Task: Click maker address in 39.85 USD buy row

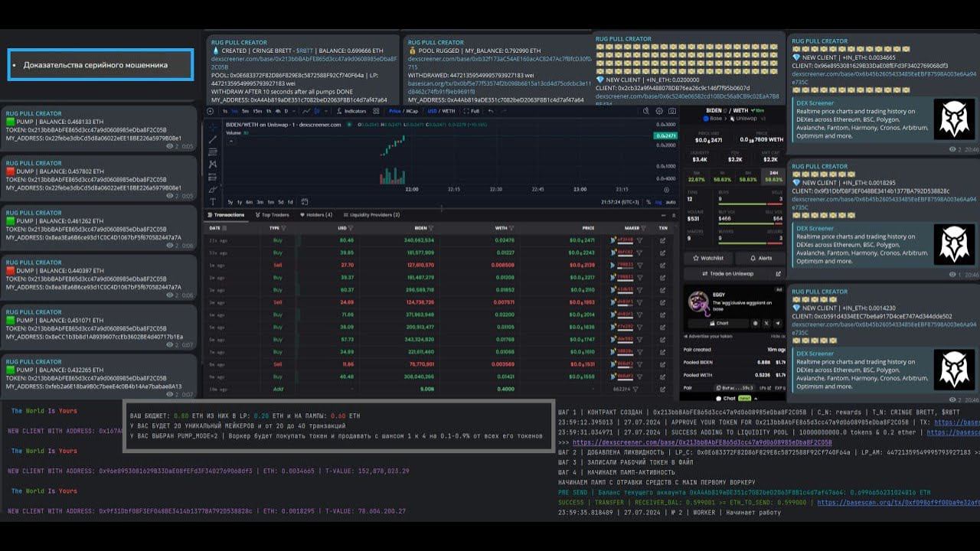Action: (626, 252)
